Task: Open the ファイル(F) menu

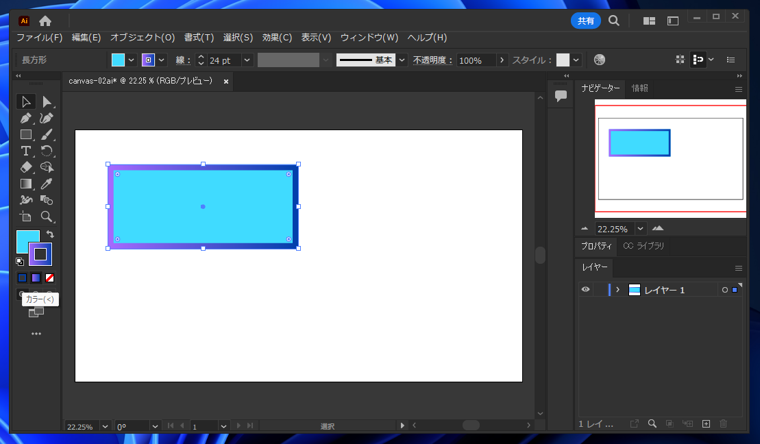Action: click(40, 37)
